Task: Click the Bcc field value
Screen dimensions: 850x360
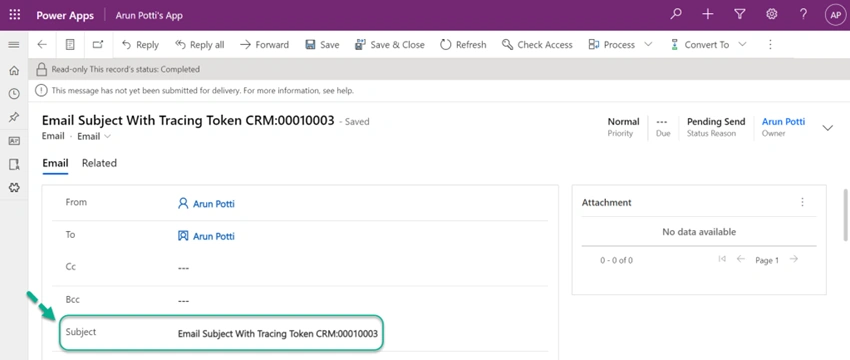Action: pos(183,301)
